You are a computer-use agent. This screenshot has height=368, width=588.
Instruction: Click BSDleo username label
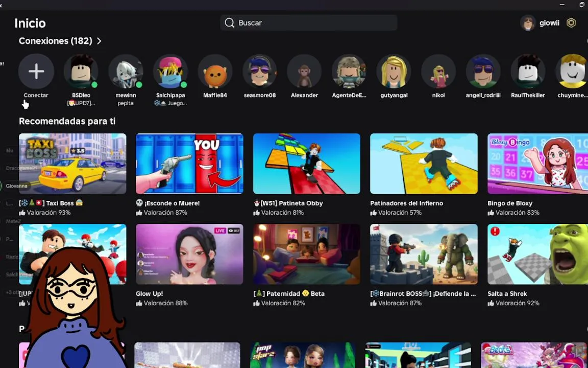81,96
